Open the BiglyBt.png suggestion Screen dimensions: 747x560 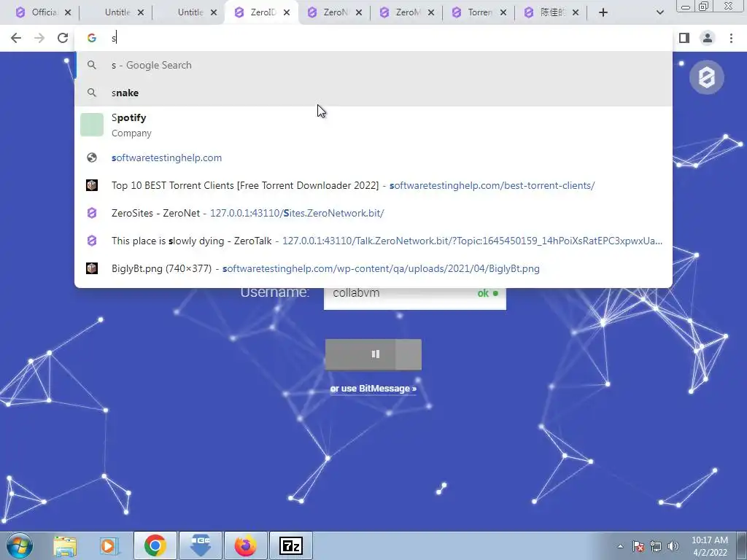point(373,268)
